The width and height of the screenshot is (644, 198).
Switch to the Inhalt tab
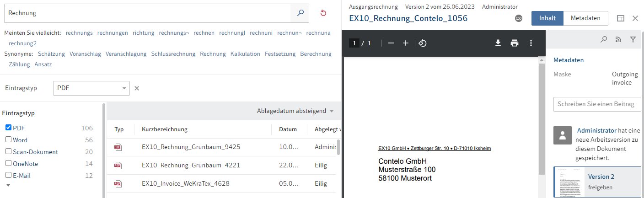click(x=547, y=18)
